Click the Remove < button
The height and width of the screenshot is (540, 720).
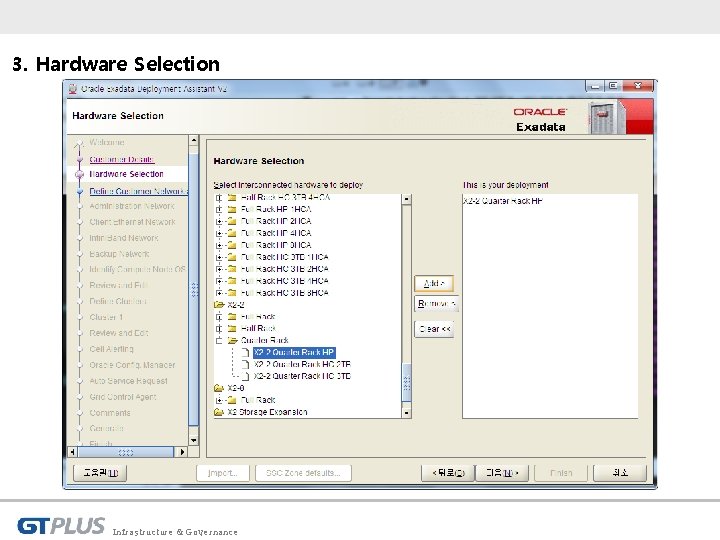(x=436, y=304)
